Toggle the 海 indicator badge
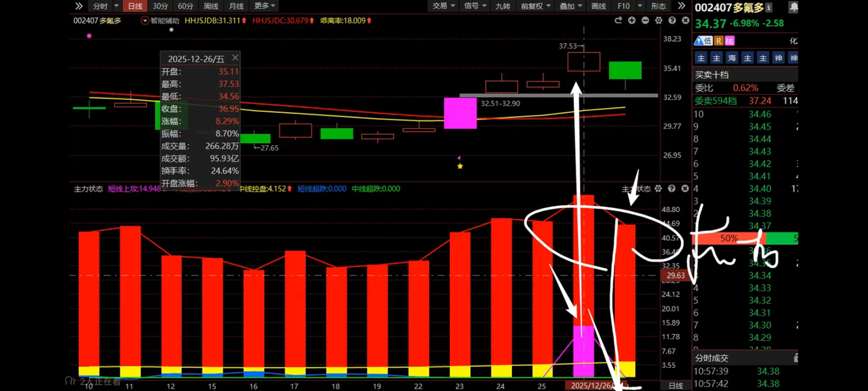Image resolution: width=868 pixels, height=391 pixels. pos(732,58)
